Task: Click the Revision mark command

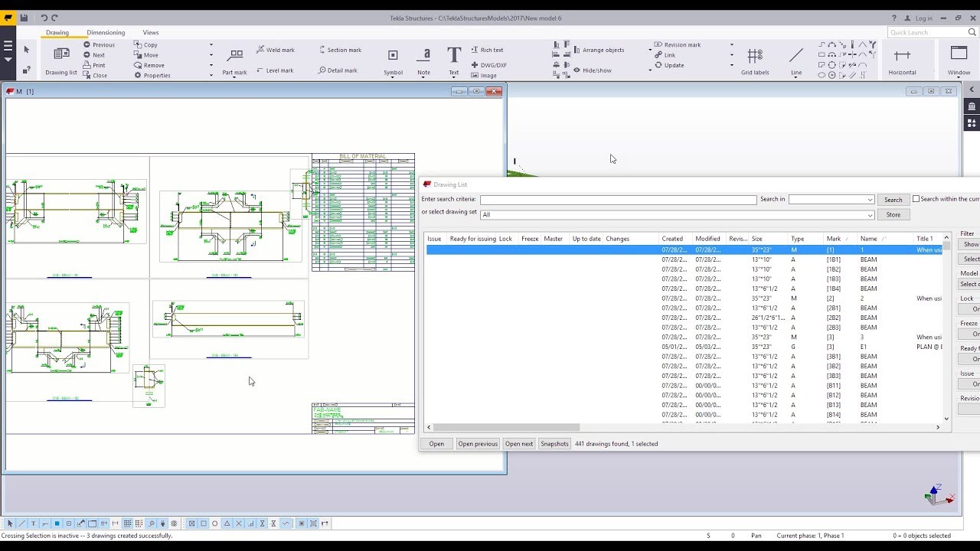Action: coord(678,45)
